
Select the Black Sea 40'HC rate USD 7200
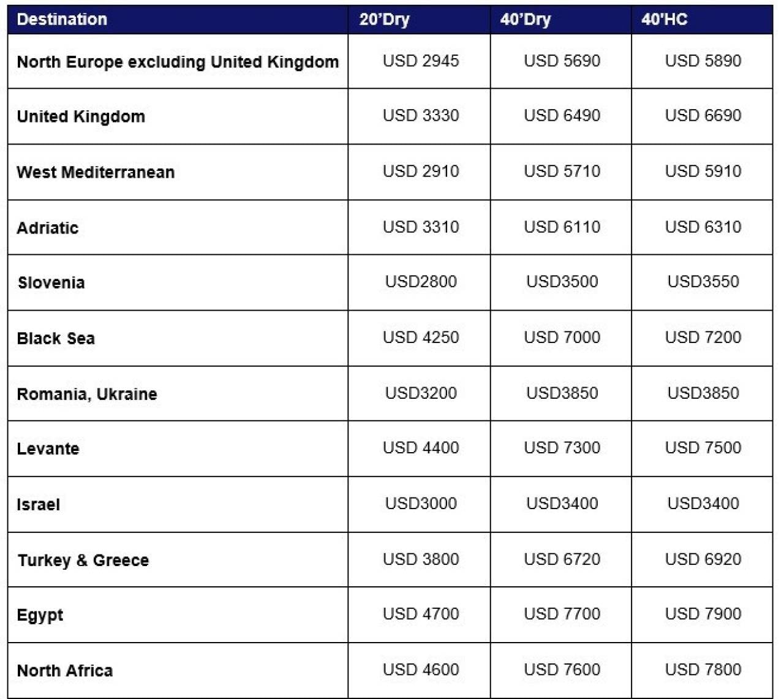pos(703,337)
